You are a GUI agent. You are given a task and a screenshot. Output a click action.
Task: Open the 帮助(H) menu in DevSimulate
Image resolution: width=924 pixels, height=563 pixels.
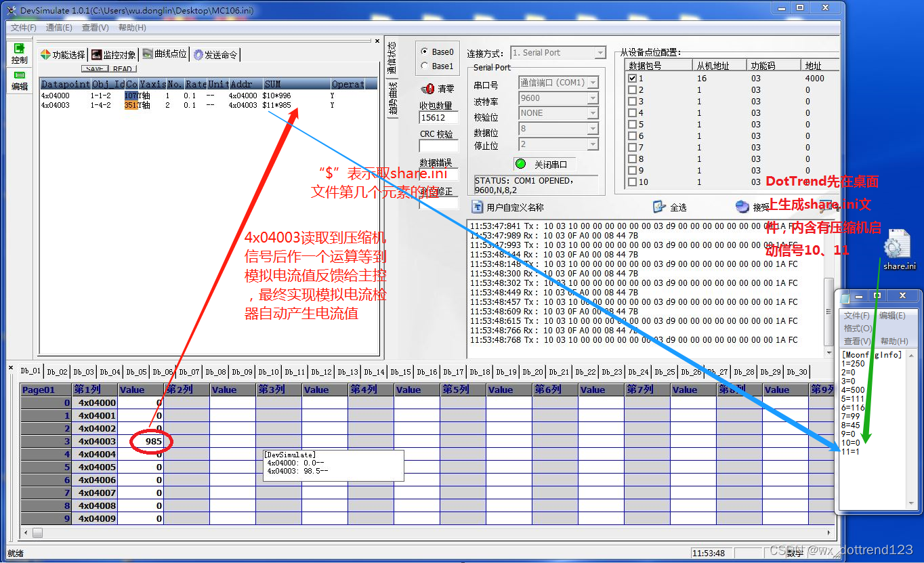[132, 28]
